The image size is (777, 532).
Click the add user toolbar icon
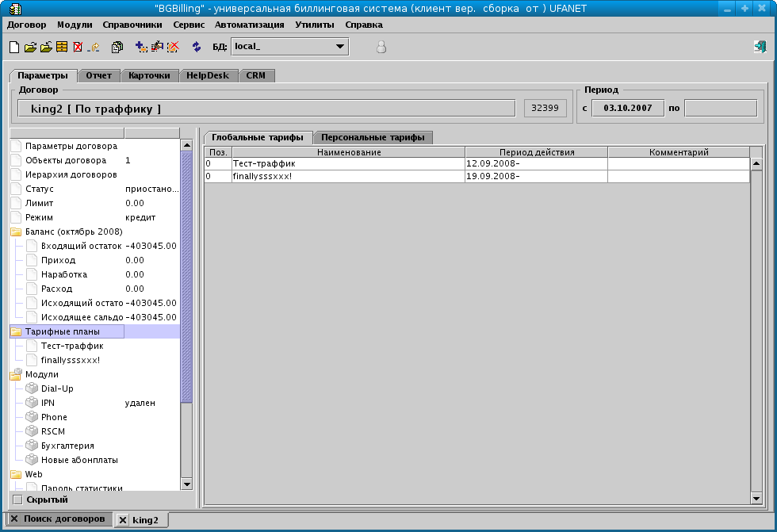[x=141, y=47]
